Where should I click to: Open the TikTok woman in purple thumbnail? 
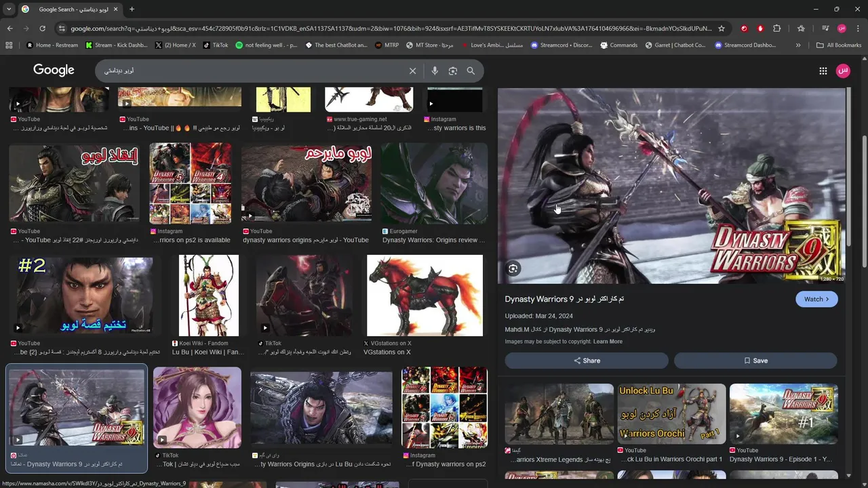[197, 407]
